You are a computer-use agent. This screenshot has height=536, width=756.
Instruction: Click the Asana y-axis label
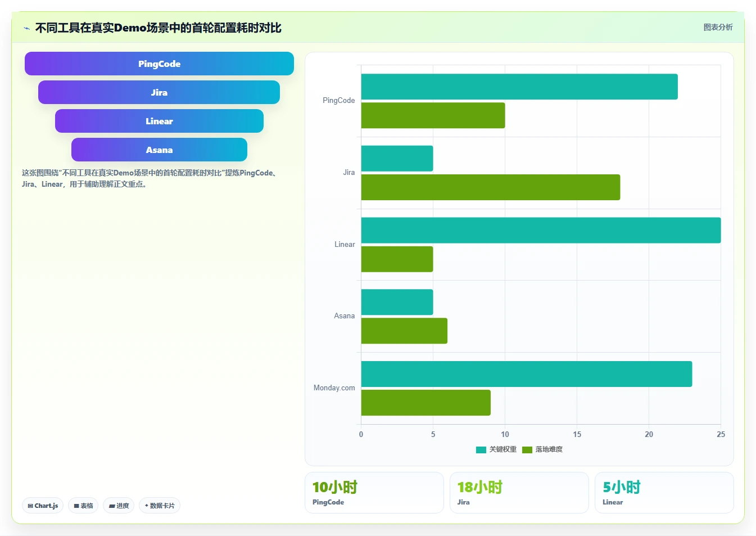[x=344, y=316]
